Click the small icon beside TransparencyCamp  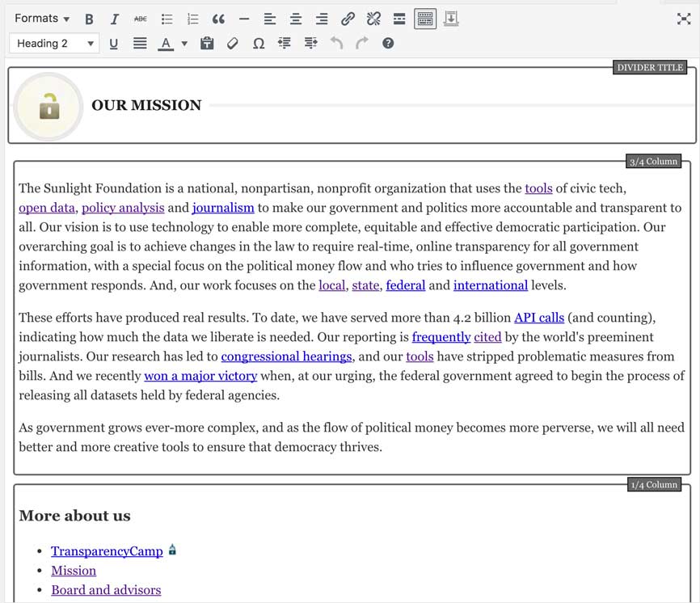click(172, 550)
